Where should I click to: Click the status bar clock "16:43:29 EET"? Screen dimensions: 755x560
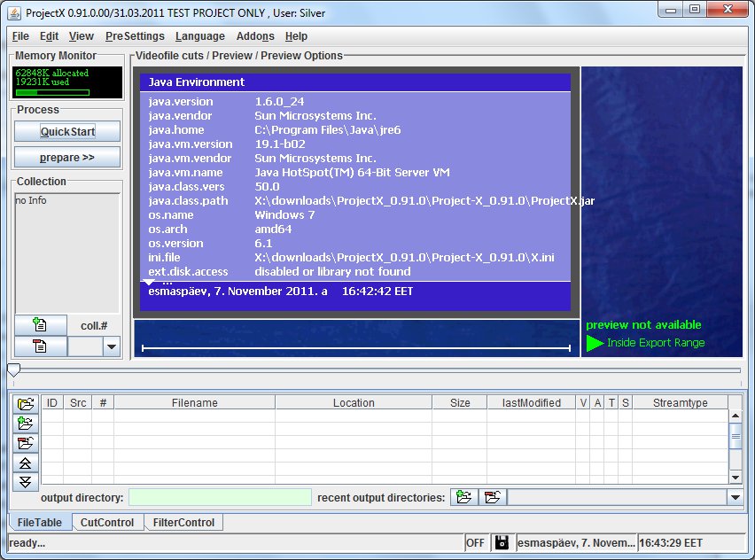click(671, 543)
